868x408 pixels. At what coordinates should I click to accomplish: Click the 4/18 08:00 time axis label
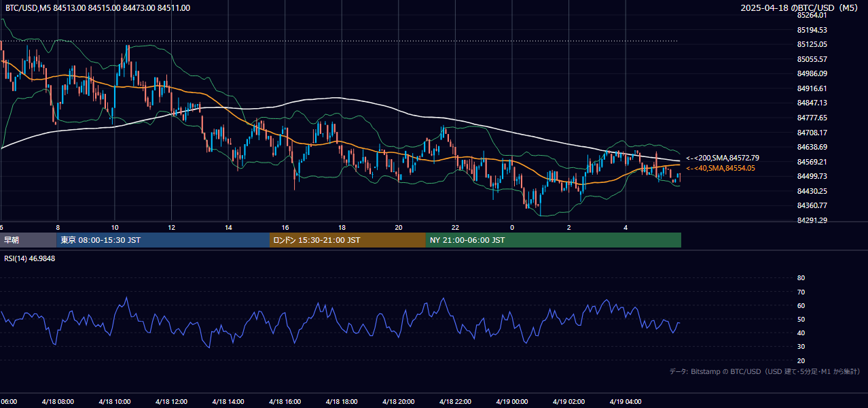(57, 401)
